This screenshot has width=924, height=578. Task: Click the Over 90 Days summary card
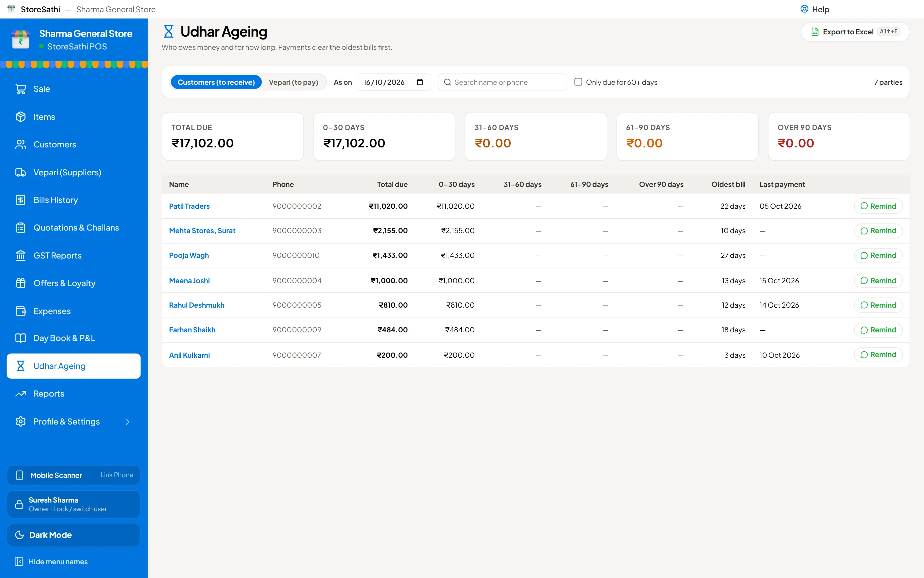click(838, 136)
